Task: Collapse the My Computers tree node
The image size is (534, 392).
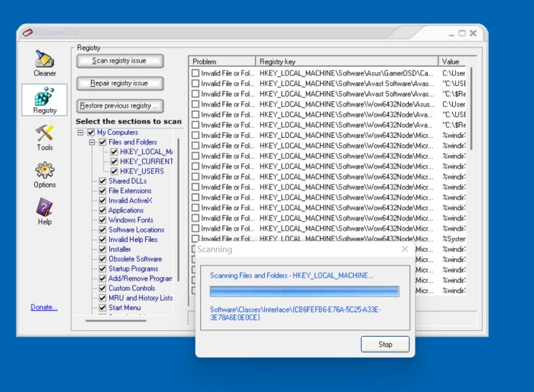Action: point(80,133)
